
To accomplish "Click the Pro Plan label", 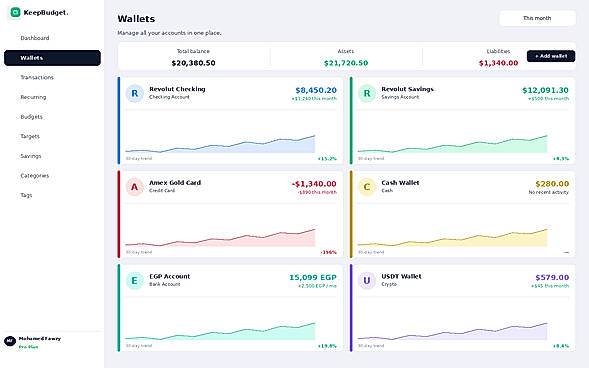I will click(29, 347).
